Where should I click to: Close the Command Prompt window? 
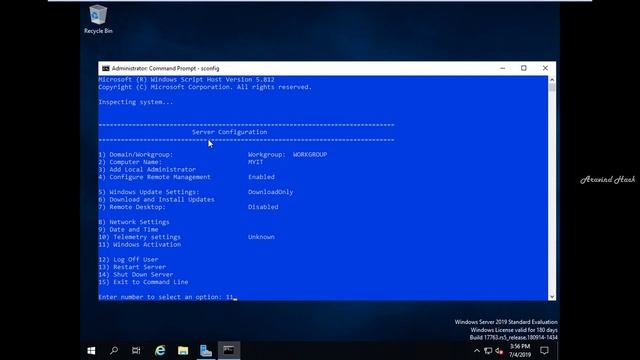pos(545,68)
